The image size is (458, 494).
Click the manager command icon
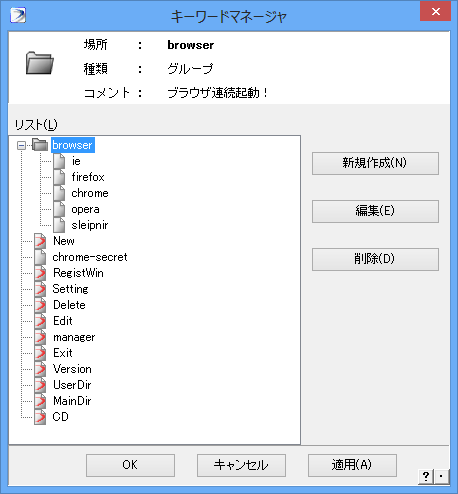[x=40, y=337]
